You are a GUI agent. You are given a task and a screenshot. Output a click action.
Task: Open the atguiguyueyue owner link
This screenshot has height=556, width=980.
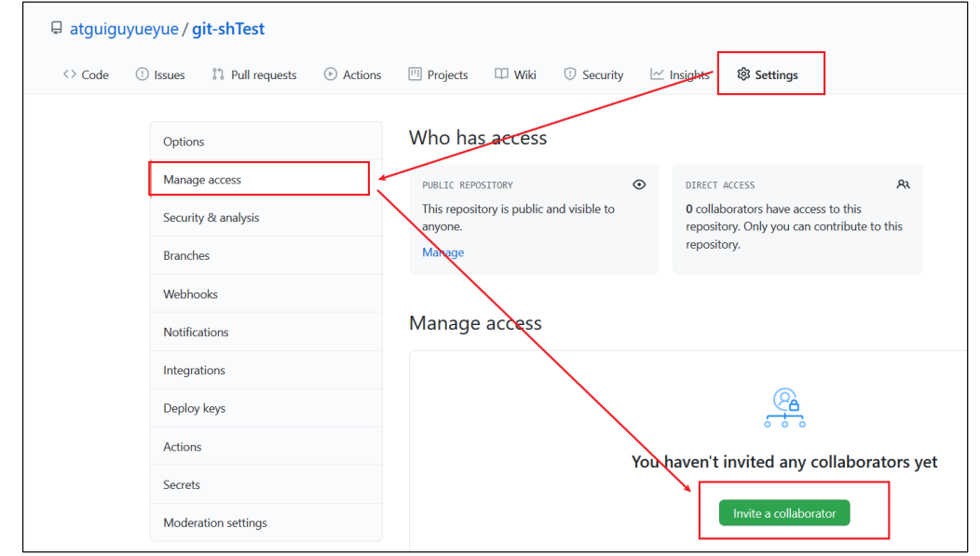coord(124,29)
